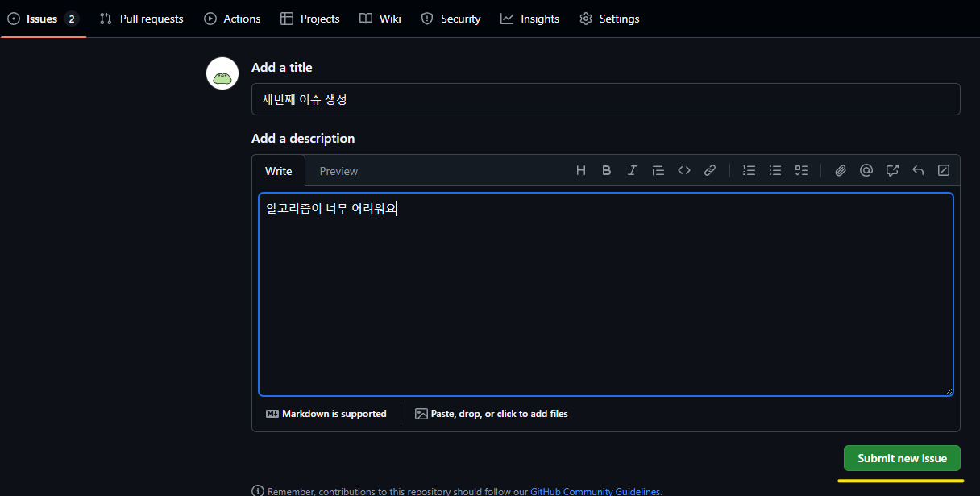Open the Pull requests tab

[x=141, y=19]
